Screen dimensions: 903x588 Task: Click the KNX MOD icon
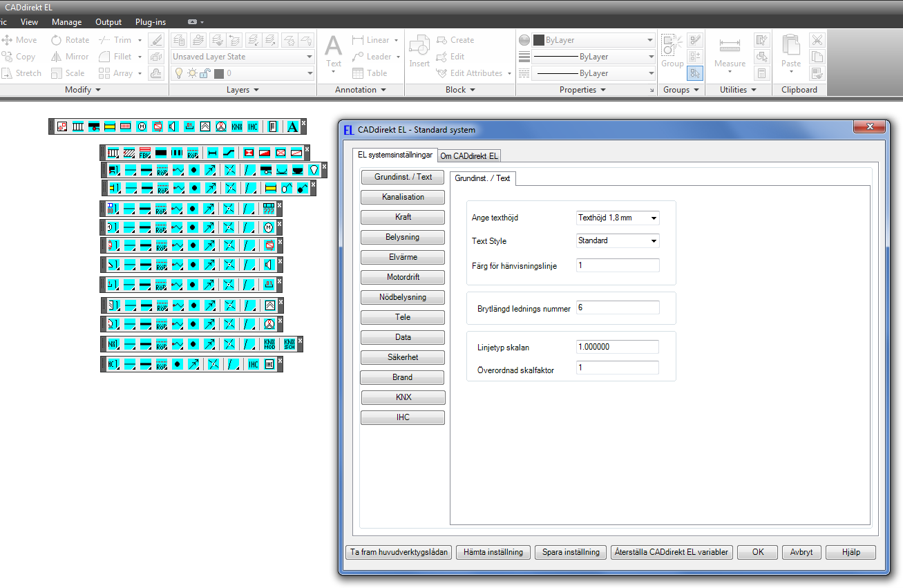270,344
